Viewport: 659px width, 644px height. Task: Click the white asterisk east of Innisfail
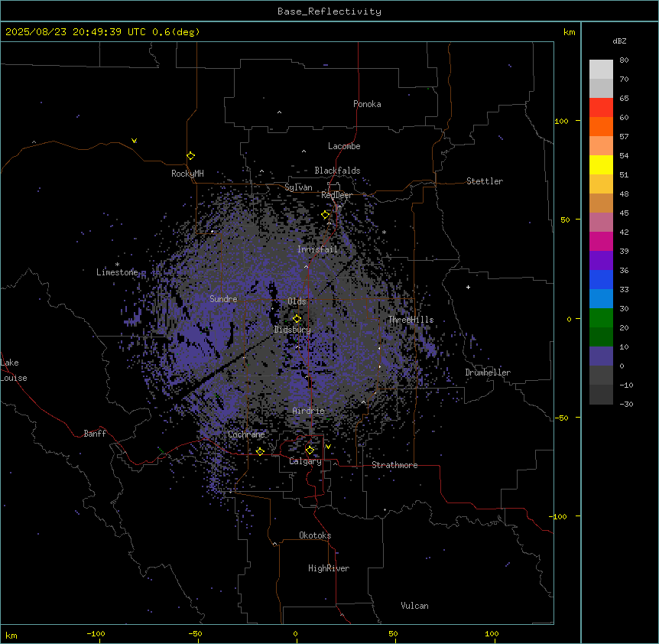(384, 232)
